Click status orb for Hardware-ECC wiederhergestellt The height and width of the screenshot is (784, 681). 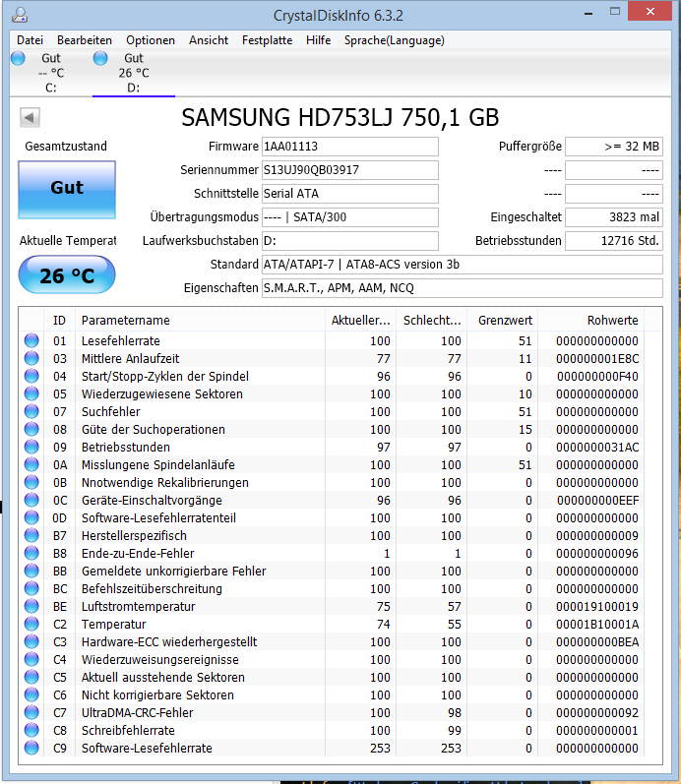click(31, 641)
